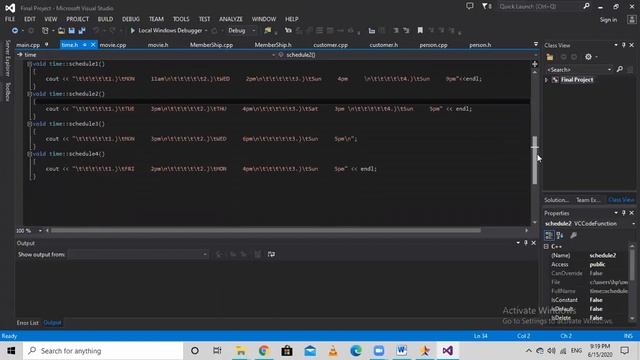This screenshot has width=640, height=360.
Task: Click the Class View search magnifier
Action: tap(620, 69)
